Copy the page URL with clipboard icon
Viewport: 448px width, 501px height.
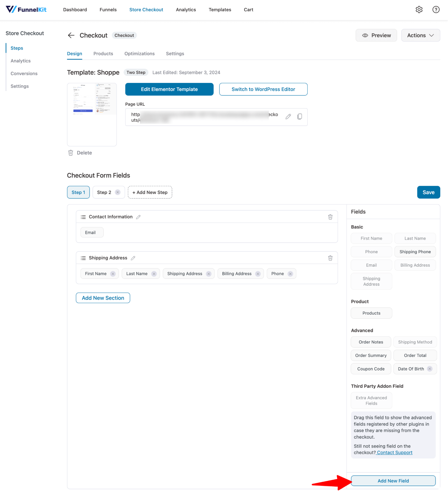pos(300,117)
